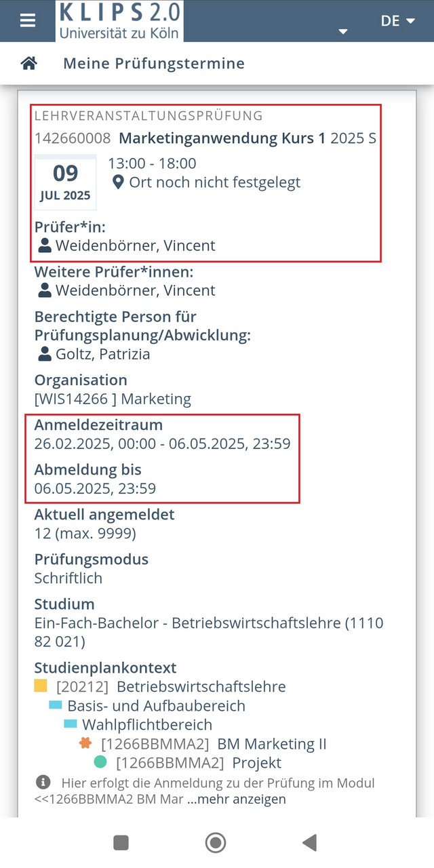Viewport: 434px width, 868px height.
Task: Click the 09 JUL 2025 date tile
Action: (66, 182)
